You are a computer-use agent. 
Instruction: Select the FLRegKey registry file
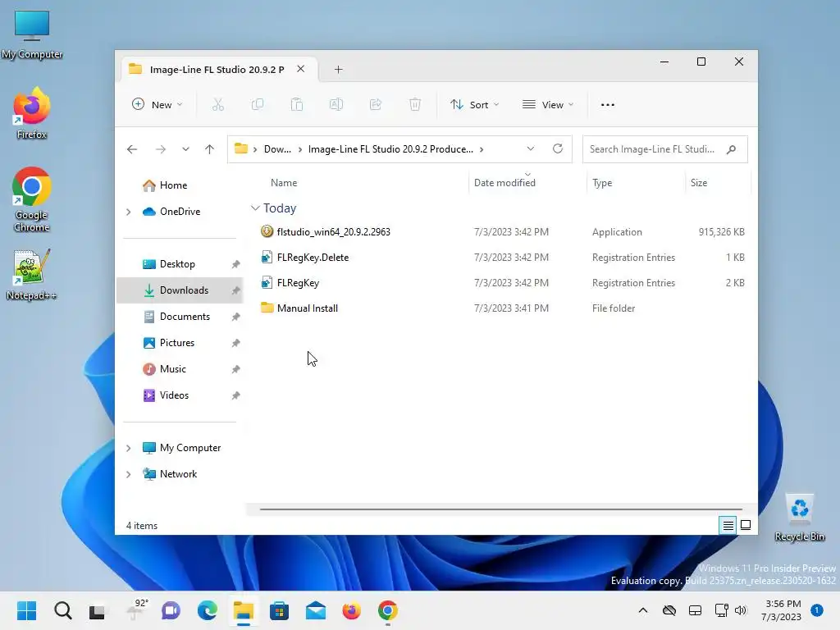[x=501, y=283]
